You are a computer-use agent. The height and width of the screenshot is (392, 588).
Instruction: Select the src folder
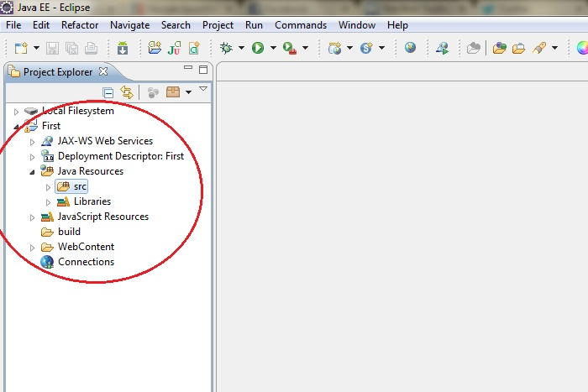coord(71,186)
